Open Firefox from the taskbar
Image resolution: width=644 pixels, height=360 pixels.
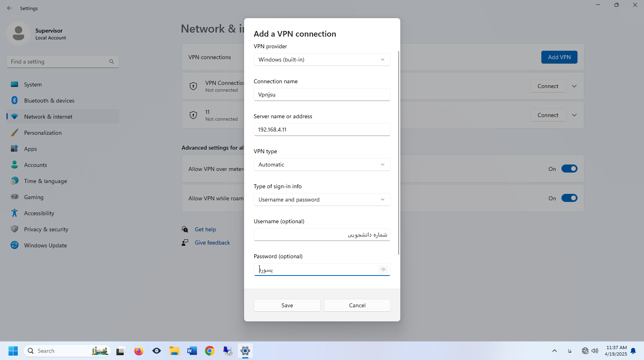click(x=139, y=351)
